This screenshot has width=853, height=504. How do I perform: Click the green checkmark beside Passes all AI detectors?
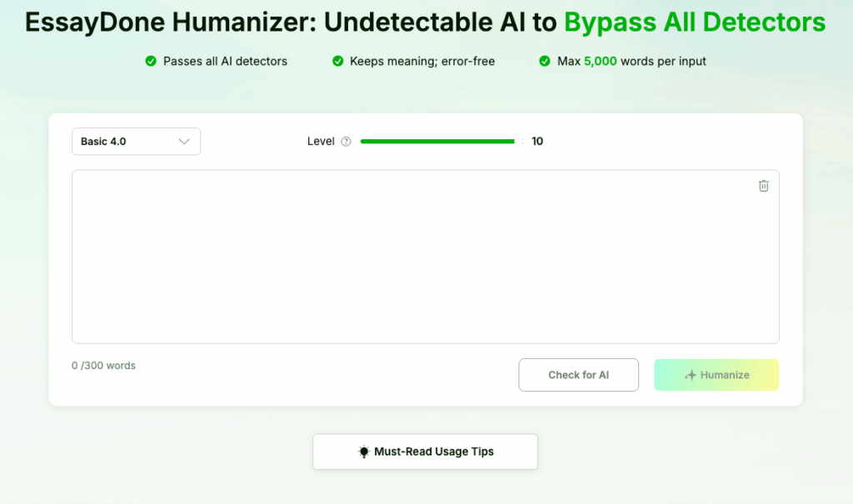pyautogui.click(x=151, y=61)
